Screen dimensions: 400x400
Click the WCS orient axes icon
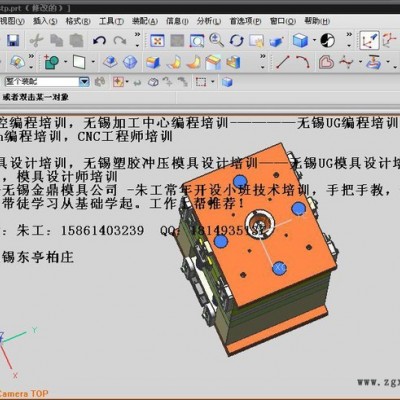(390, 40)
